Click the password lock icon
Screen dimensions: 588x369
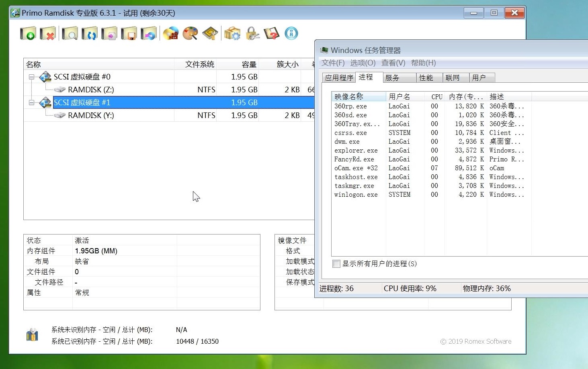[x=252, y=33]
